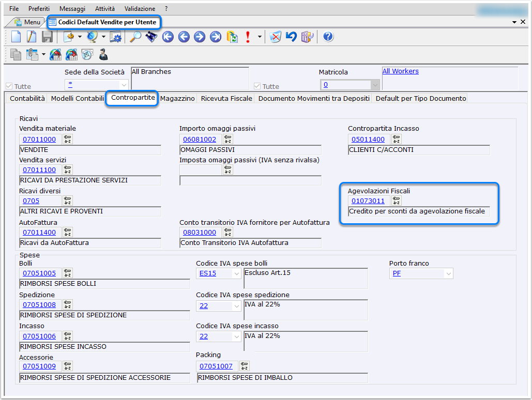This screenshot has width=532, height=400.
Task: Click the compass window icon
Action: (x=87, y=55)
